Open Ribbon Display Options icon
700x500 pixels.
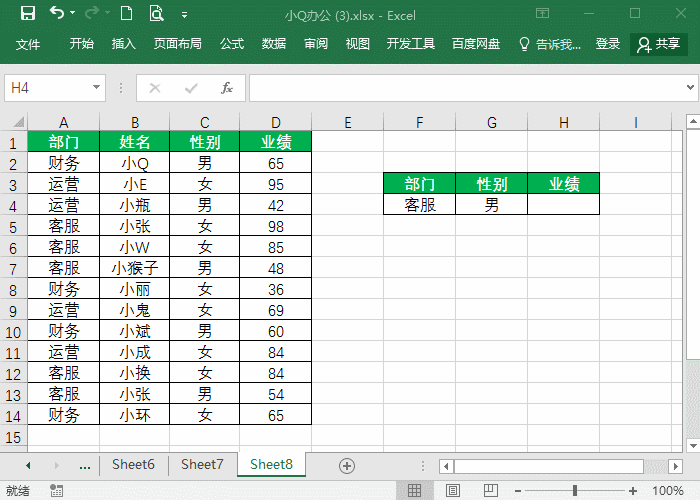point(542,13)
